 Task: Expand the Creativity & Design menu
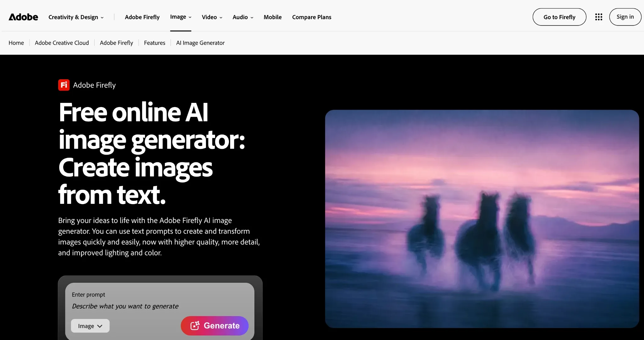(x=76, y=17)
